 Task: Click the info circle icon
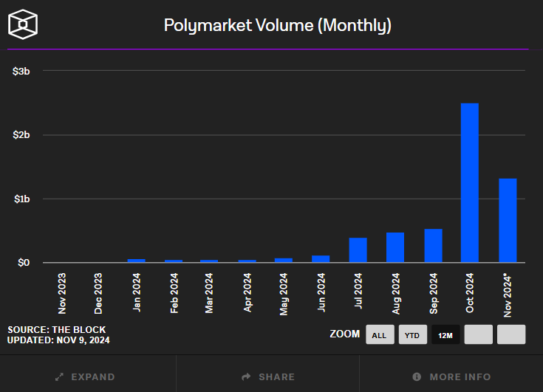tap(417, 377)
